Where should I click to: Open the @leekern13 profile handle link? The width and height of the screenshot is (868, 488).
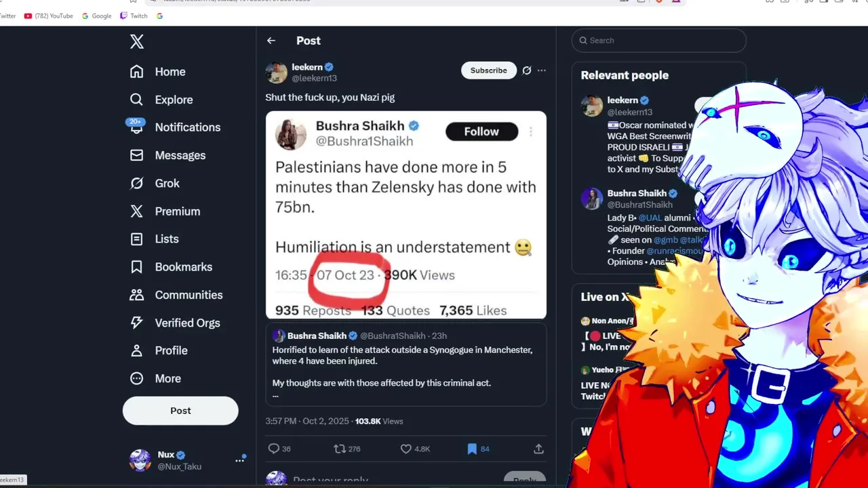[x=314, y=79]
